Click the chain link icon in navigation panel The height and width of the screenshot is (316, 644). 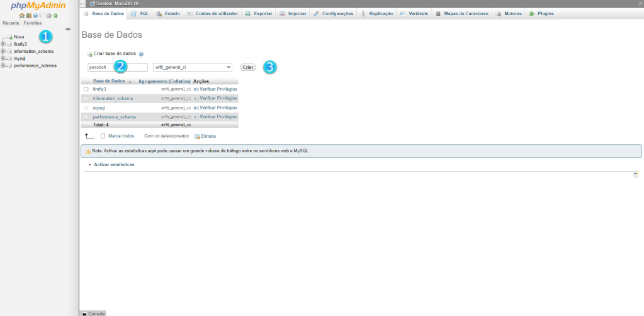[x=68, y=28]
